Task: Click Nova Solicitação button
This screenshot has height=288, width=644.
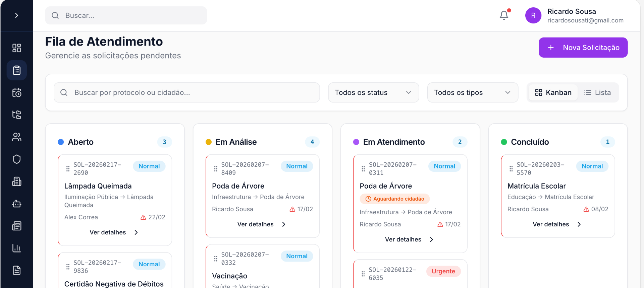Action: 583,48
